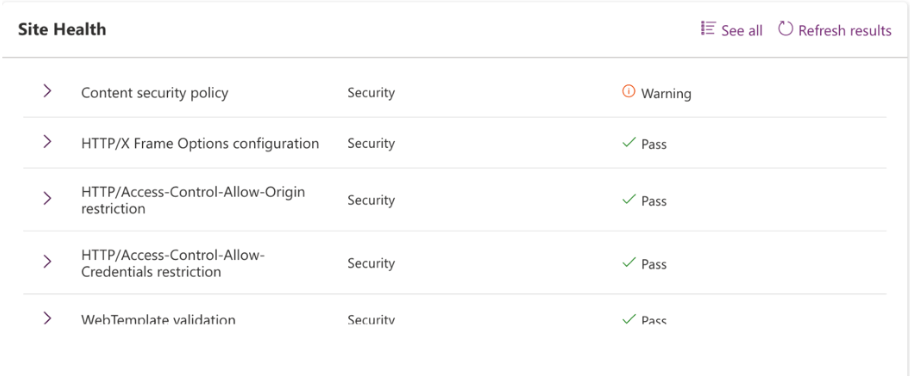Screen dimensions: 910x380
Task: Expand the WebTemplate validation row
Action: pos(48,318)
